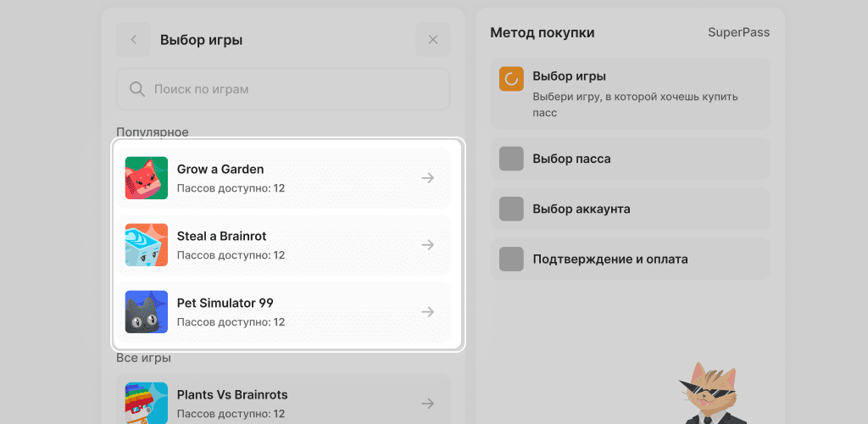Select the Выбор аккаунта step box
The width and height of the screenshot is (868, 424).
(511, 209)
